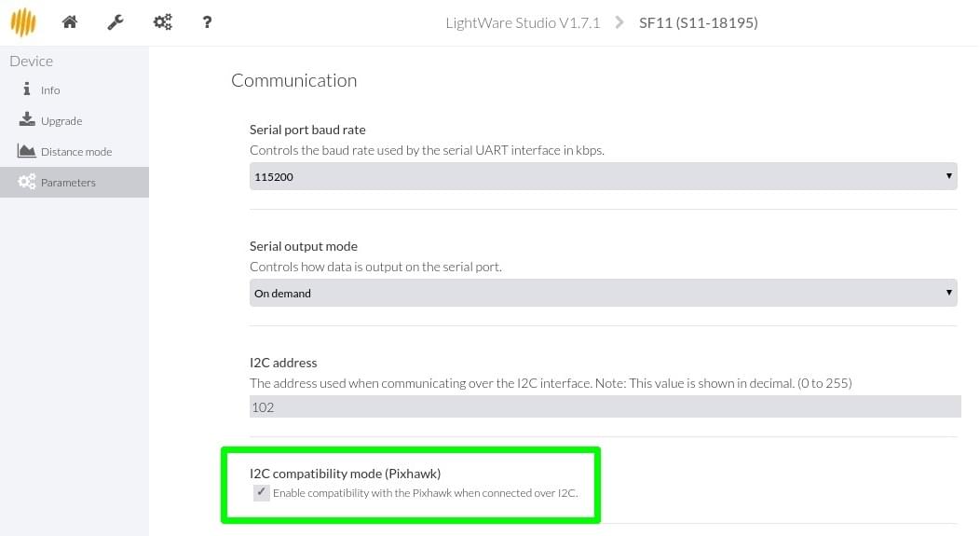Select the Info menu item
The width and height of the screenshot is (980, 536).
point(50,90)
